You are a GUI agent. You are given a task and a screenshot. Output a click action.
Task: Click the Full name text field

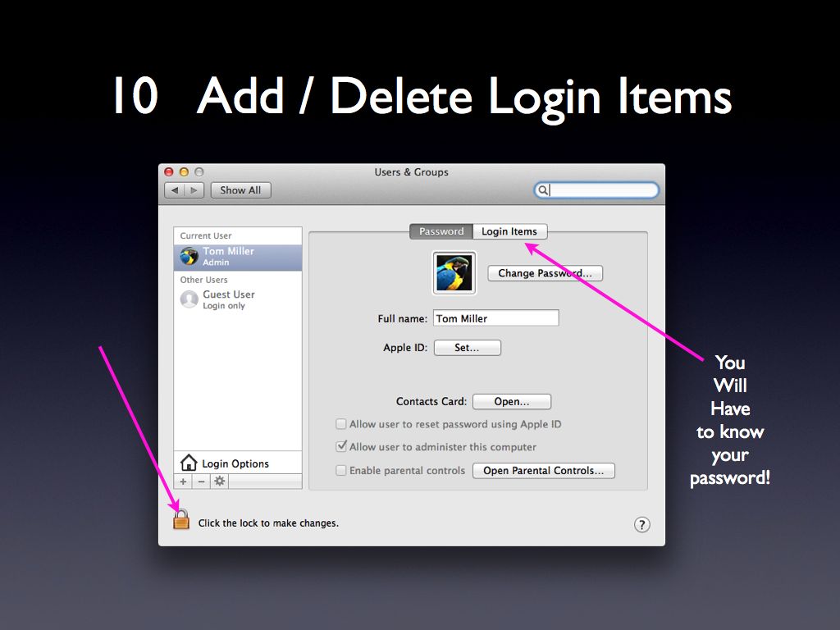pos(496,318)
